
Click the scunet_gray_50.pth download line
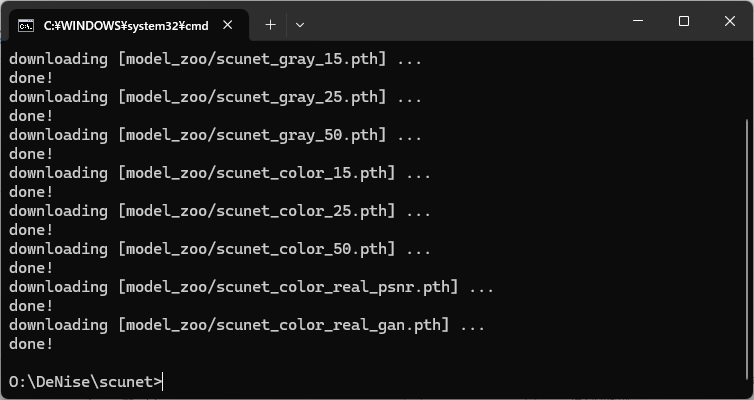point(215,135)
